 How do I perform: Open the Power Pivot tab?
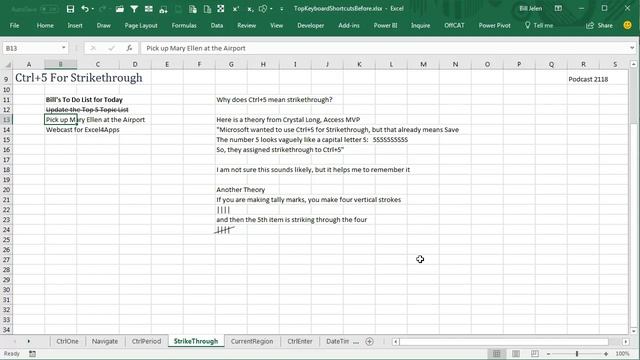494,25
